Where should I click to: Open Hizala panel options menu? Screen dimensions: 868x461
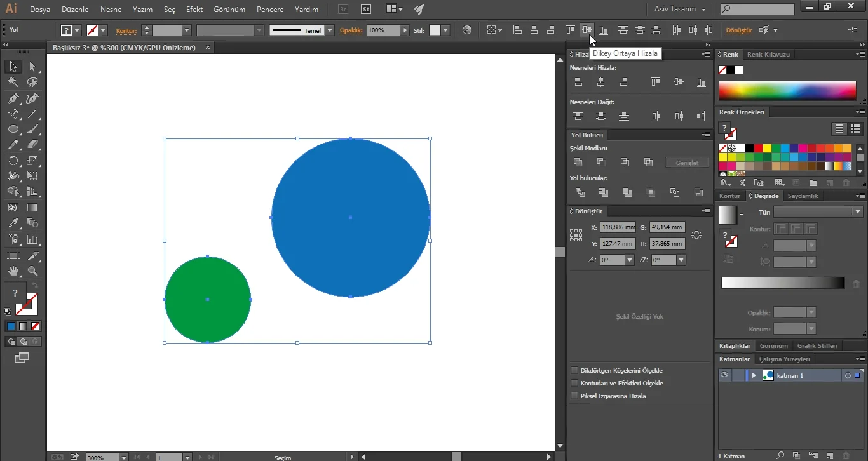pos(706,55)
